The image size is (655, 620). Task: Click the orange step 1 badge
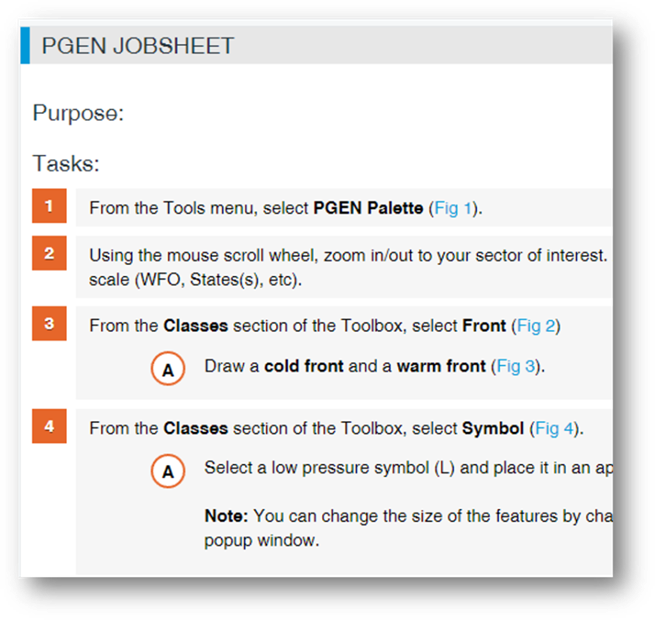tap(49, 206)
